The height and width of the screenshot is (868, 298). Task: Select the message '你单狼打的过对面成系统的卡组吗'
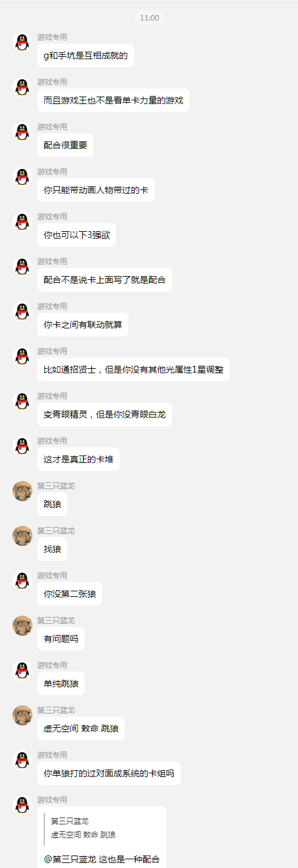click(109, 773)
